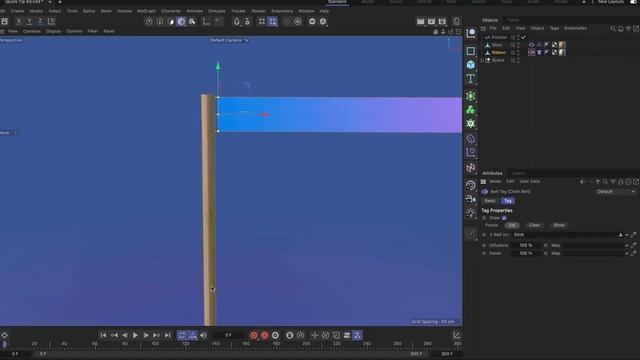Open Belt on link field dropdown arrow
Image resolution: width=640 pixels, height=360 pixels.
pyautogui.click(x=627, y=235)
